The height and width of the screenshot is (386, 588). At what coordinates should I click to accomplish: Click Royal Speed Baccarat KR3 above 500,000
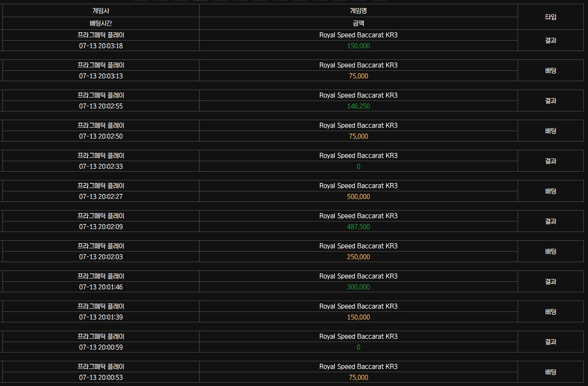(358, 186)
